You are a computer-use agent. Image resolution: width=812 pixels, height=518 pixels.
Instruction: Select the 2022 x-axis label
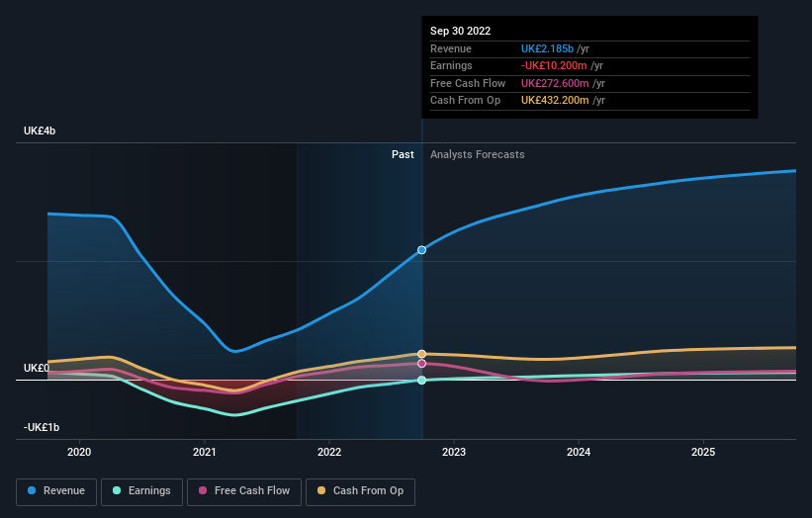(329, 453)
